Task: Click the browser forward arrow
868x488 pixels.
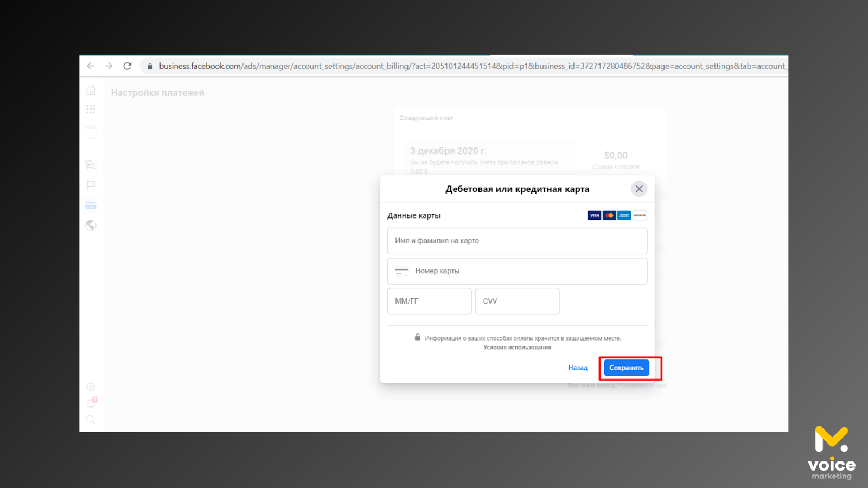Action: [x=109, y=66]
